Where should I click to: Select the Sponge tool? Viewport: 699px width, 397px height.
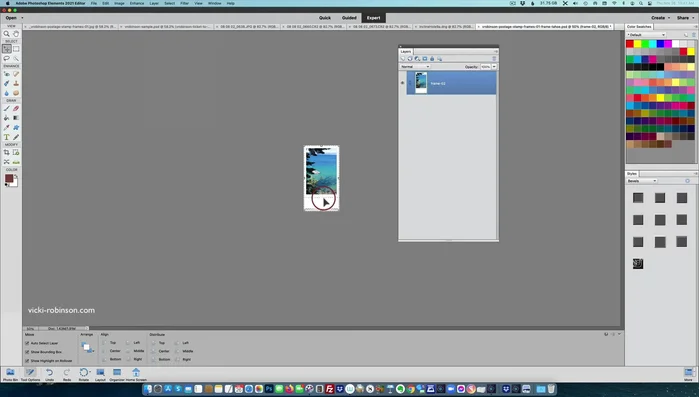(16, 93)
